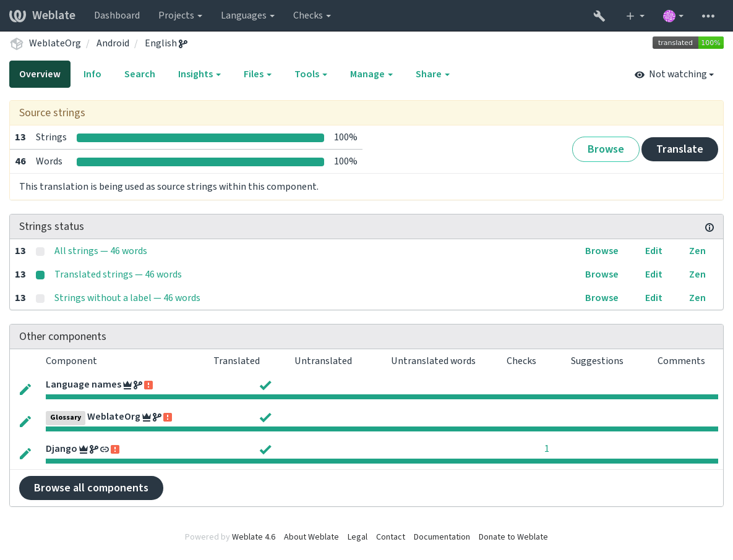Screen dimensions: 733x560
Task: Open the user avatar menu
Action: [673, 16]
